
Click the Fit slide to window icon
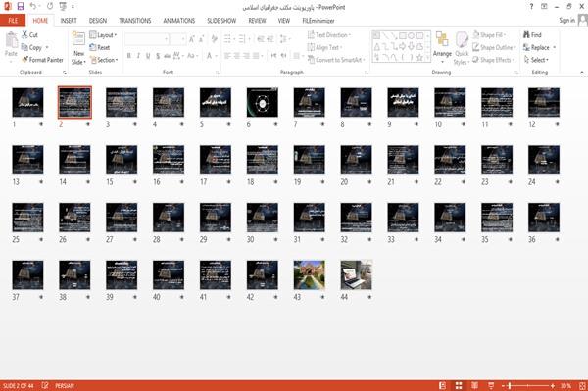click(582, 385)
